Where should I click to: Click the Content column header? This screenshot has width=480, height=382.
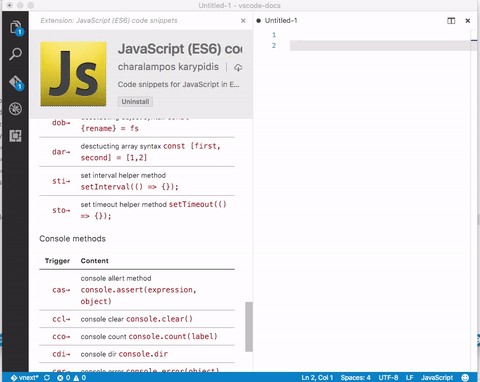[95, 261]
